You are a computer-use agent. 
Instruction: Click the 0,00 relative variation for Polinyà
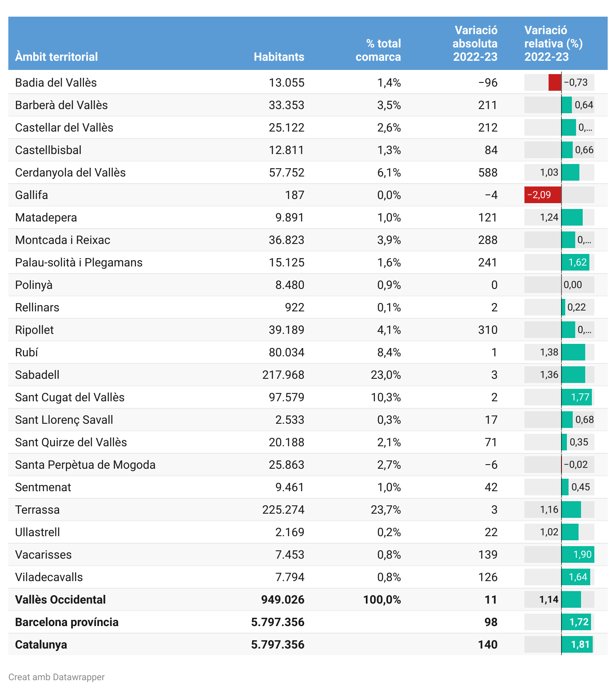[x=573, y=285]
